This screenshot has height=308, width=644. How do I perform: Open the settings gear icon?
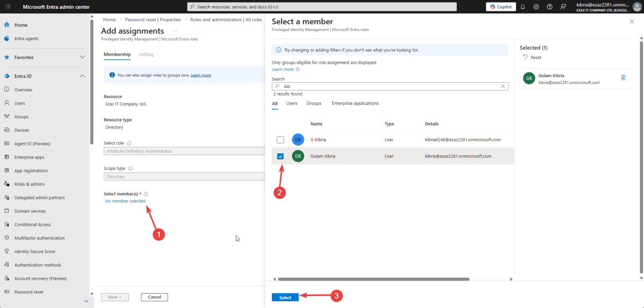(536, 7)
